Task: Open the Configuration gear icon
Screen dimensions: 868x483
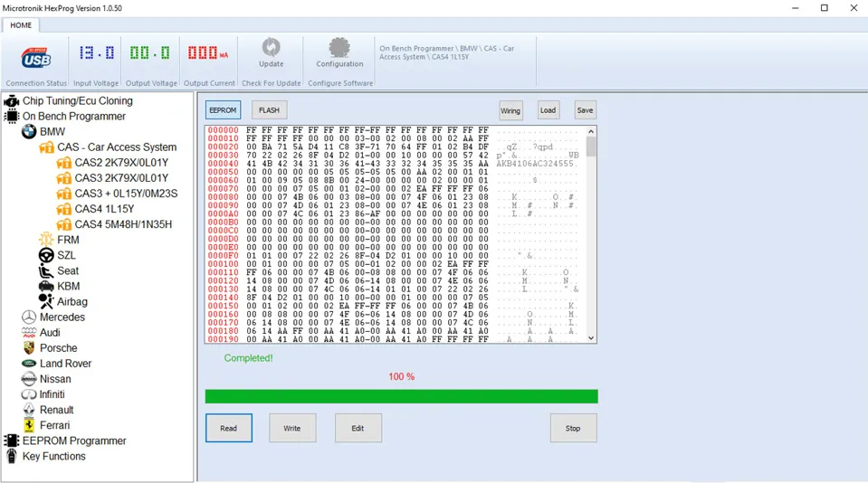Action: click(x=339, y=48)
